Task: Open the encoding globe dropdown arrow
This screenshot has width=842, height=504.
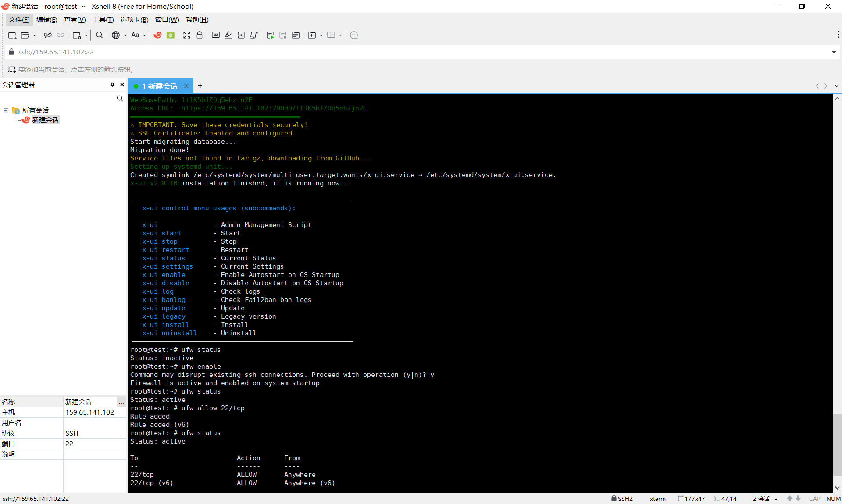Action: tap(125, 35)
